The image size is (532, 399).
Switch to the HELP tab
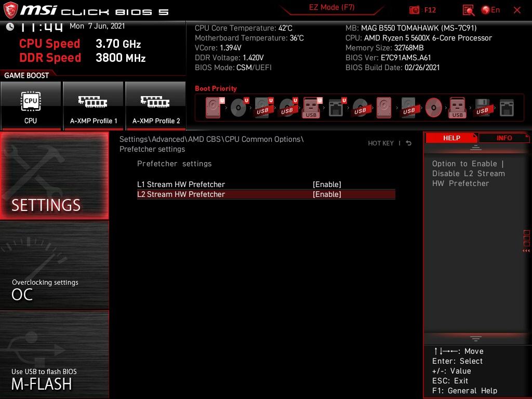point(451,138)
